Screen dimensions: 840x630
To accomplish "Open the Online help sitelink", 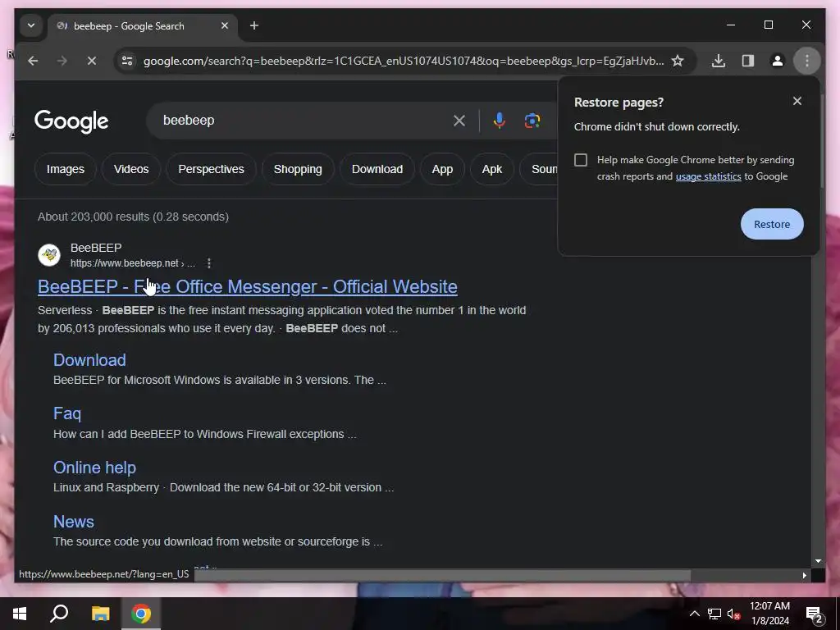I will pyautogui.click(x=94, y=468).
